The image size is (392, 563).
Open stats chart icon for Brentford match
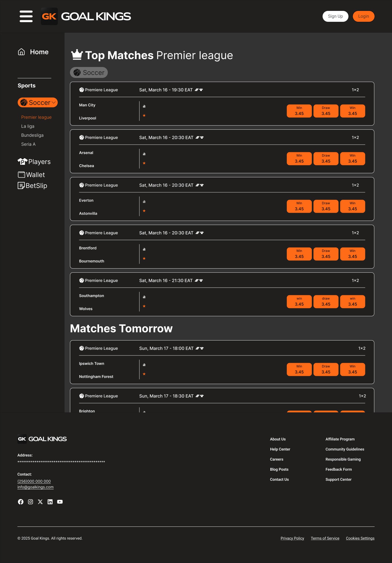coord(144,249)
